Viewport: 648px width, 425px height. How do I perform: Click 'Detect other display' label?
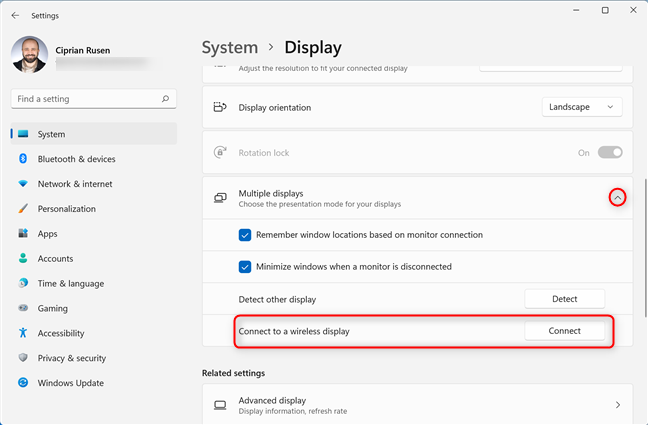[277, 299]
